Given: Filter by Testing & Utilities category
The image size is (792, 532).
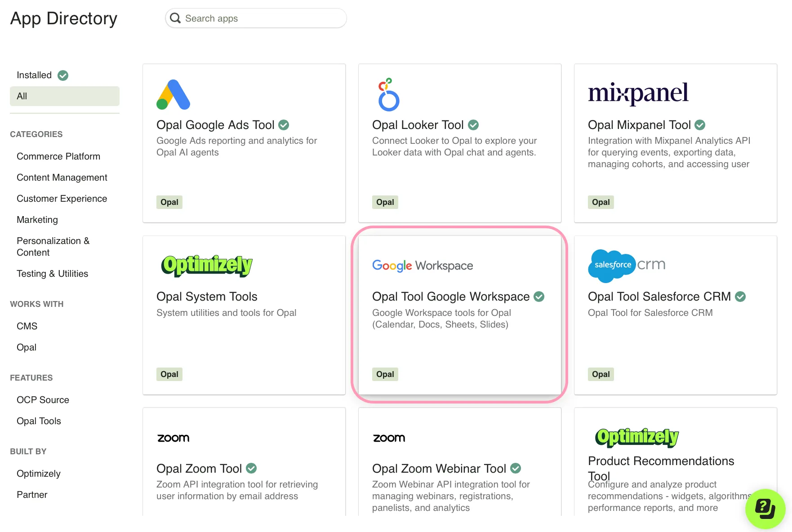Looking at the screenshot, I should click(53, 274).
